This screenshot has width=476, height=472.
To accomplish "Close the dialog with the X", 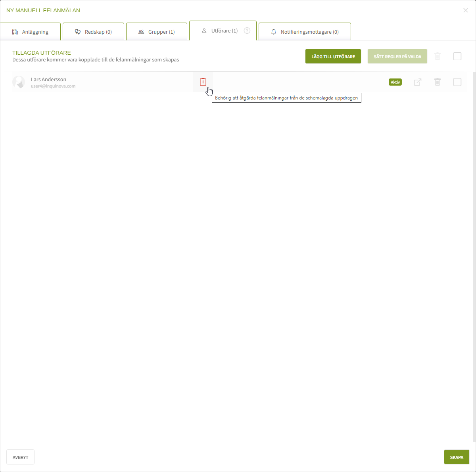I will pyautogui.click(x=466, y=10).
